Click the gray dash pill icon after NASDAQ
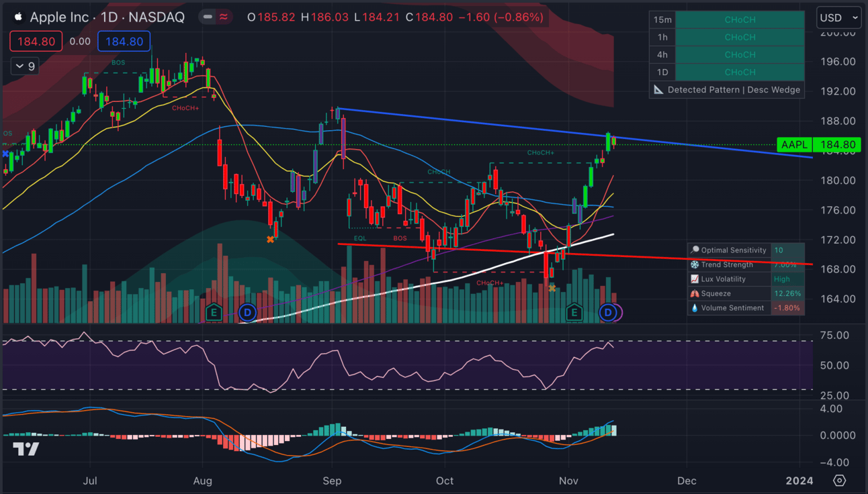This screenshot has width=868, height=494. click(x=208, y=17)
